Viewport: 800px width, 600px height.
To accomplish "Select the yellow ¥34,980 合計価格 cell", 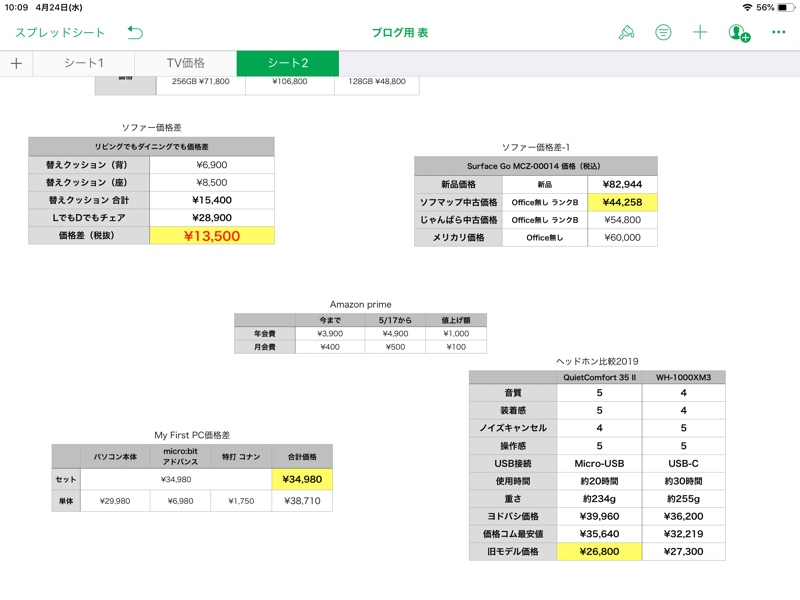I will coord(301,479).
